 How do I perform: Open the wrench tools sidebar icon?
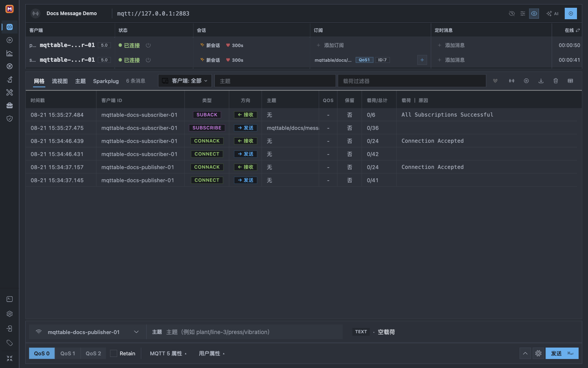9,92
